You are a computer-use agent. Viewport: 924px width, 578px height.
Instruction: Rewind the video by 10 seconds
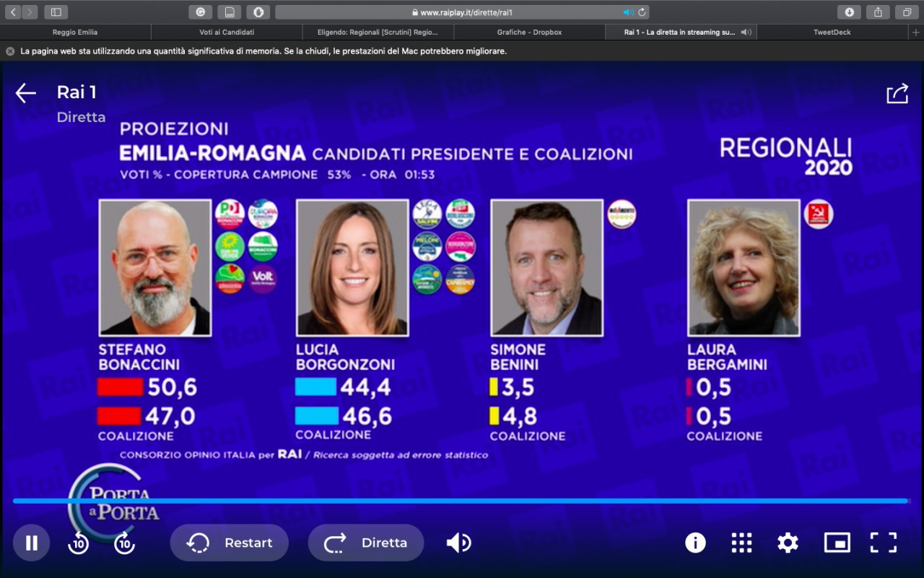78,543
